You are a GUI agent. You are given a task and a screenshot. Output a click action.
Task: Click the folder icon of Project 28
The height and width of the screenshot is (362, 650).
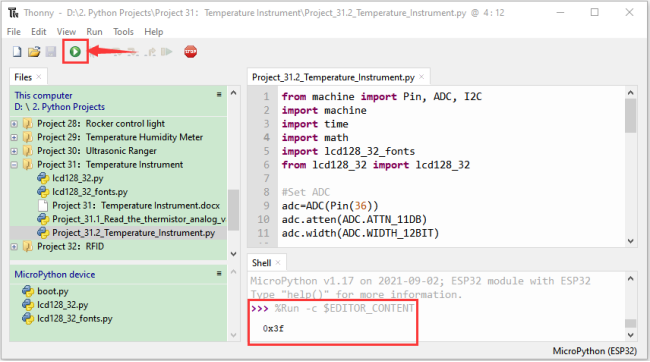coord(28,124)
